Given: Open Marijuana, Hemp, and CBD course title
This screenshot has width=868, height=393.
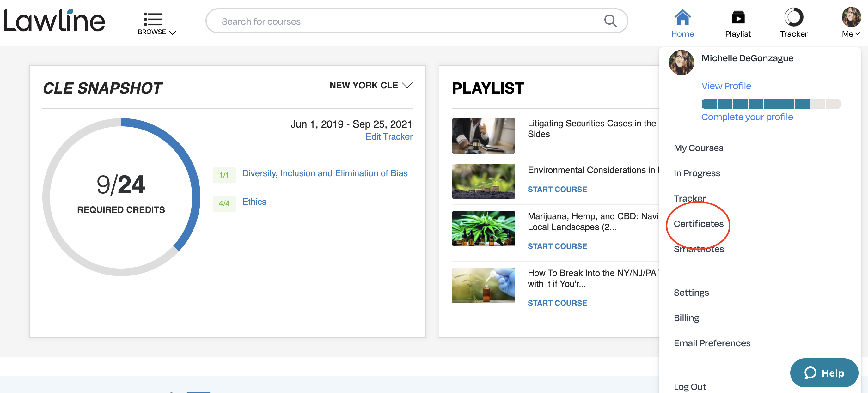Looking at the screenshot, I should pos(593,221).
